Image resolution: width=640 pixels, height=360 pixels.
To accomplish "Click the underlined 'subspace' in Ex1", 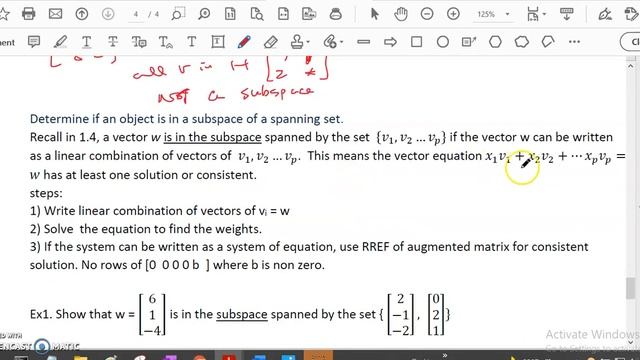I will pos(242,314).
